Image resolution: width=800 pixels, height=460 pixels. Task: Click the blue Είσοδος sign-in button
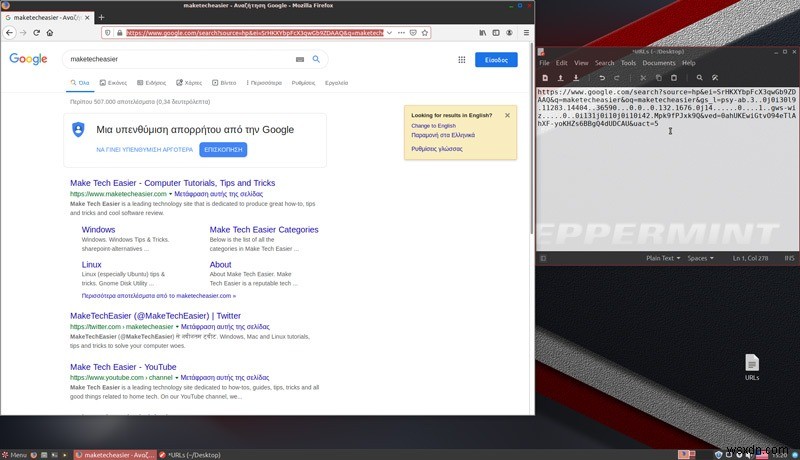496,60
